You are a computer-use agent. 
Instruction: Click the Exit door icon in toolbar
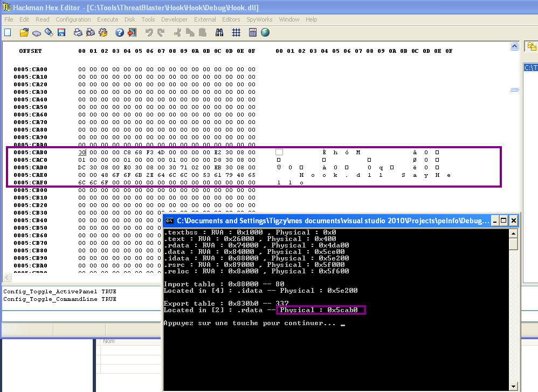click(132, 32)
